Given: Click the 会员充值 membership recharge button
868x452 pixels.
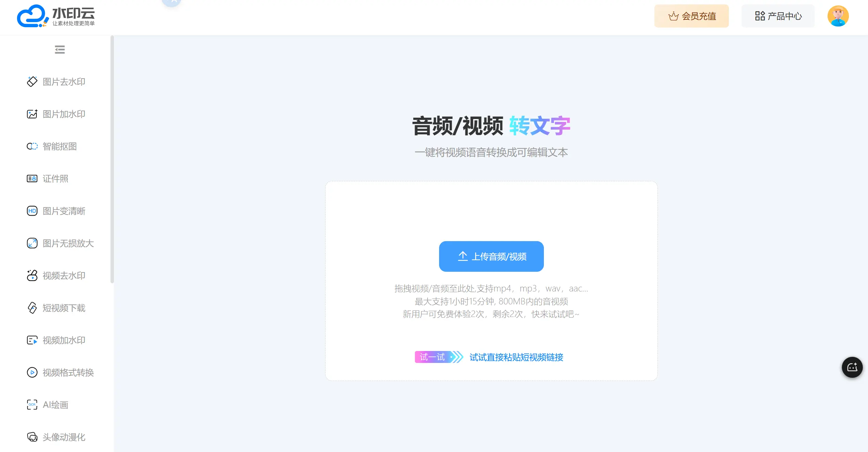Looking at the screenshot, I should [692, 16].
